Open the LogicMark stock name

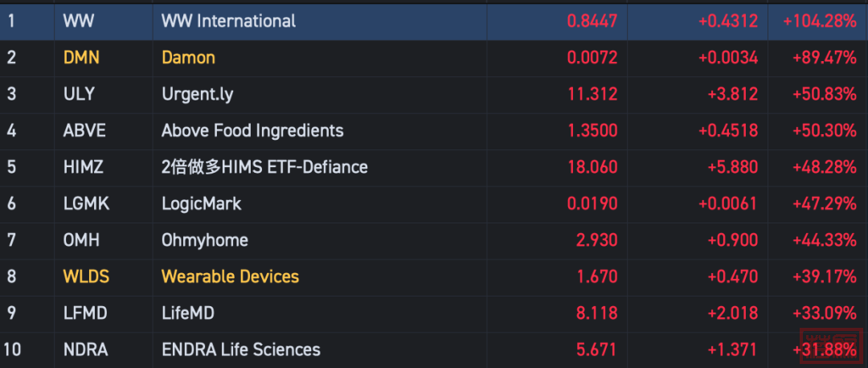202,203
